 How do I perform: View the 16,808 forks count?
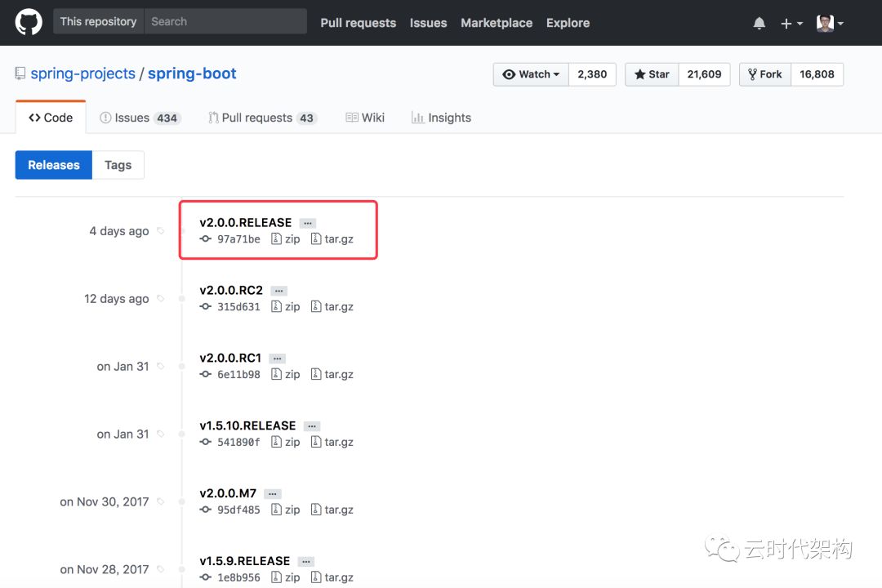[x=817, y=74]
